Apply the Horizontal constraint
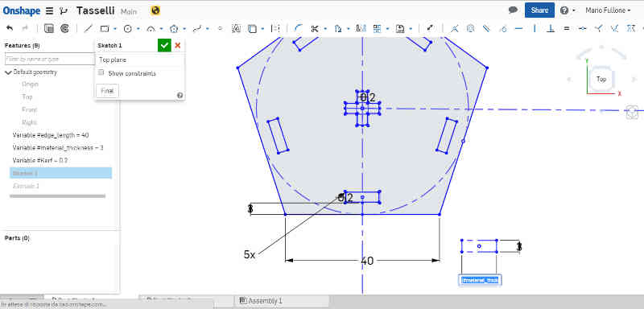This screenshot has height=309, width=644. 518,29
